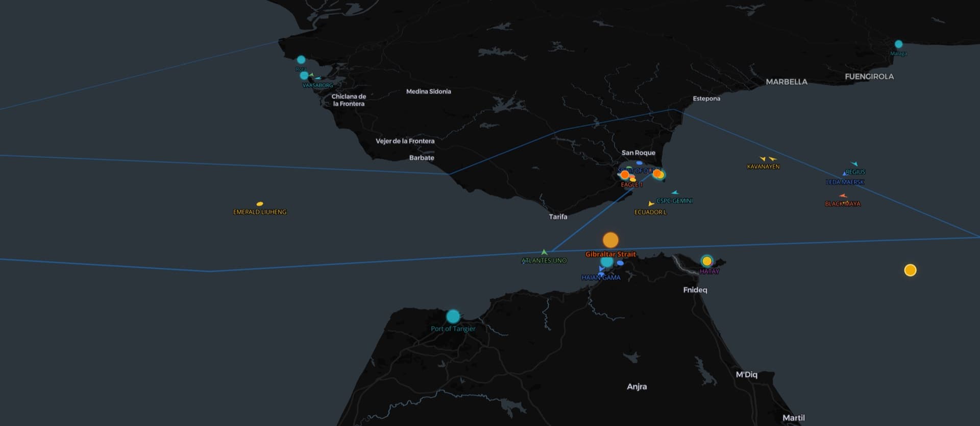The height and width of the screenshot is (426, 980).
Task: Select the HAIAN GAMA blue vessel arrow
Action: (x=602, y=269)
